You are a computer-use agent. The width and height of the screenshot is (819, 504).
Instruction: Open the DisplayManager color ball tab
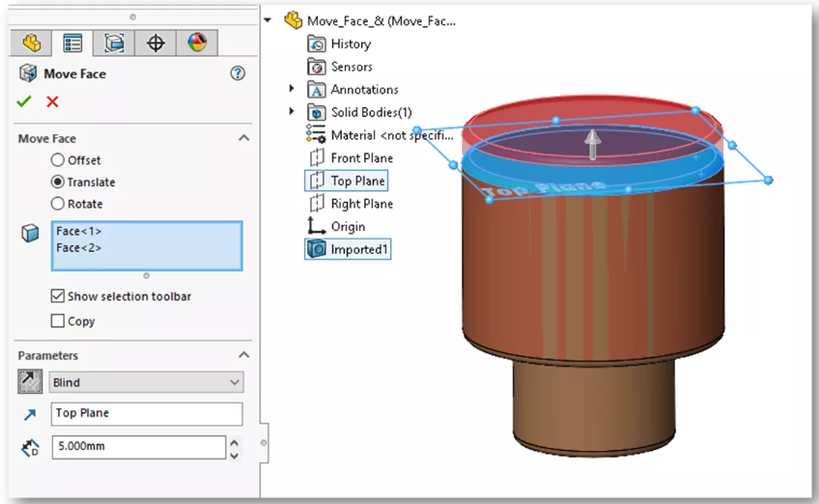click(197, 42)
